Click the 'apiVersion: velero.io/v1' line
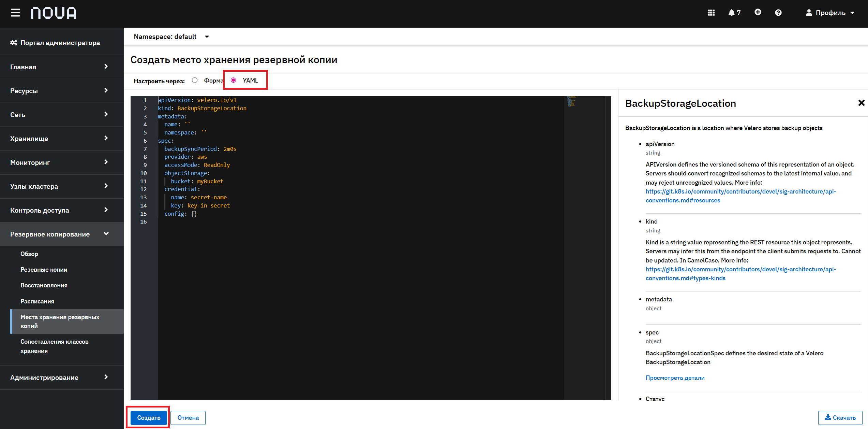 [197, 100]
